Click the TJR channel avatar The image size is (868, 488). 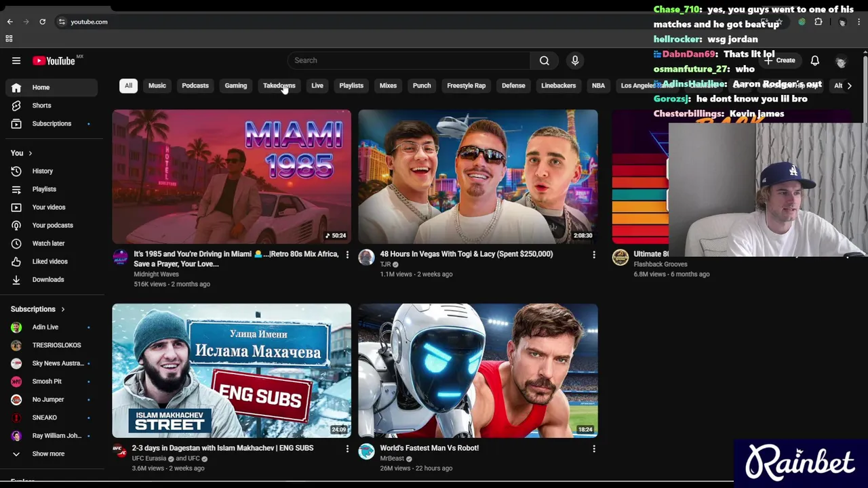pos(366,257)
